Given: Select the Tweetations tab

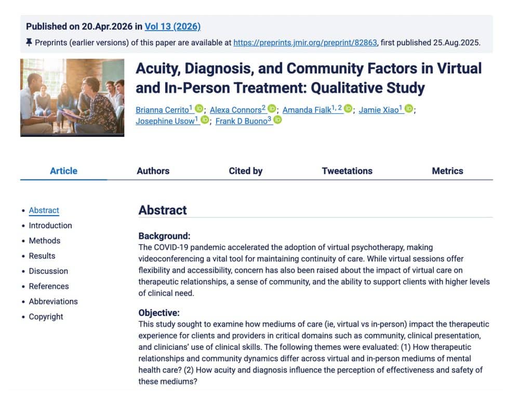Looking at the screenshot, I should click(347, 171).
